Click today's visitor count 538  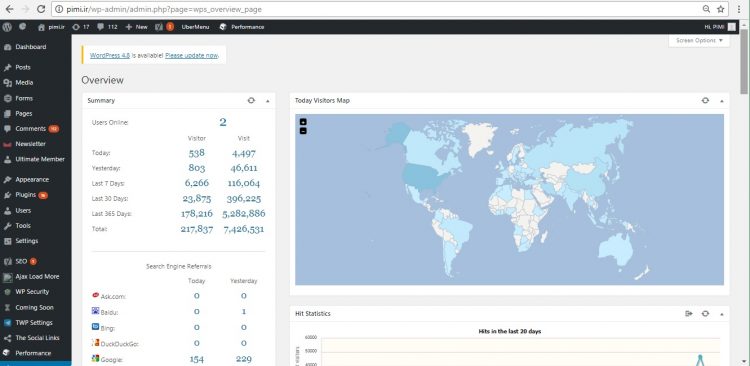point(197,153)
